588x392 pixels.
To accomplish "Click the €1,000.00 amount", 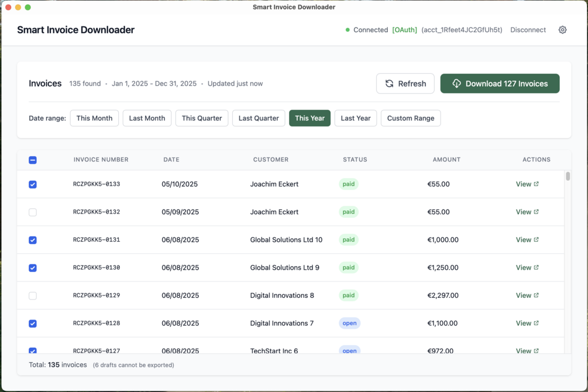I will tap(443, 239).
